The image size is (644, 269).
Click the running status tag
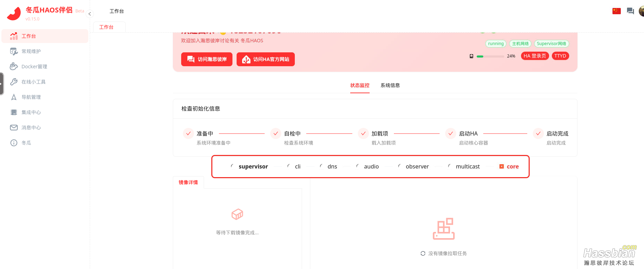(496, 44)
